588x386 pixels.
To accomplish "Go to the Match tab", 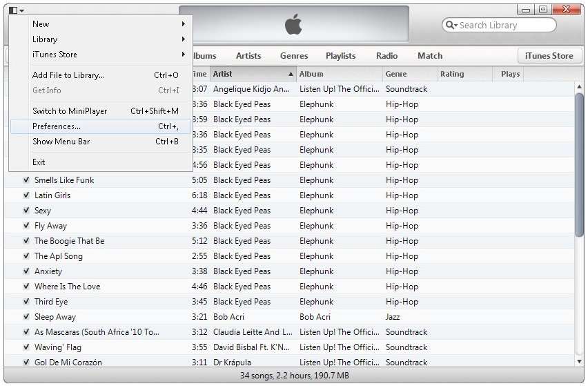I will 430,56.
